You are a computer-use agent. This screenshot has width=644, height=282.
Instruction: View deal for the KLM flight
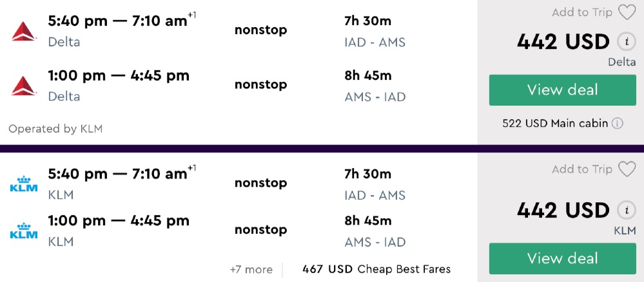click(x=562, y=258)
